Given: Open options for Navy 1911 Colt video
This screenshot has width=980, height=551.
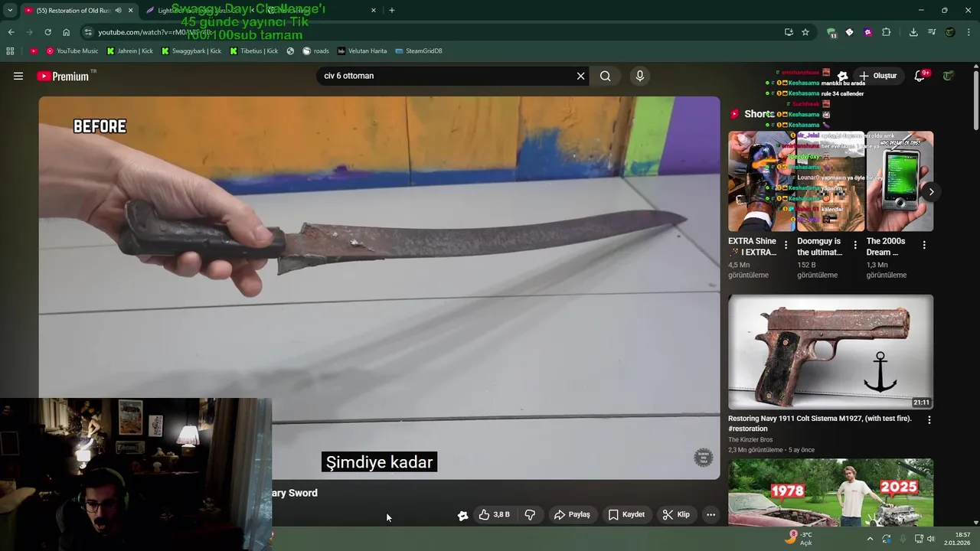Looking at the screenshot, I should tap(929, 420).
